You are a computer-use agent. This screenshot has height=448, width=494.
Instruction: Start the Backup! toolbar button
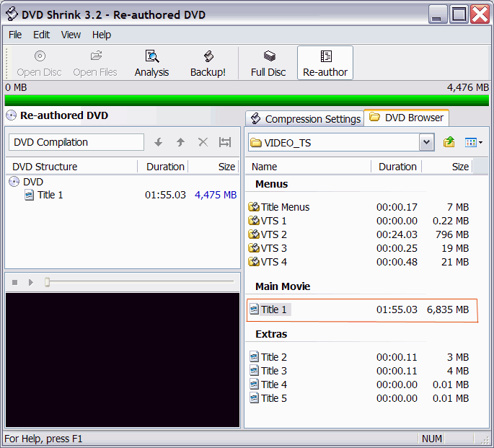[208, 63]
